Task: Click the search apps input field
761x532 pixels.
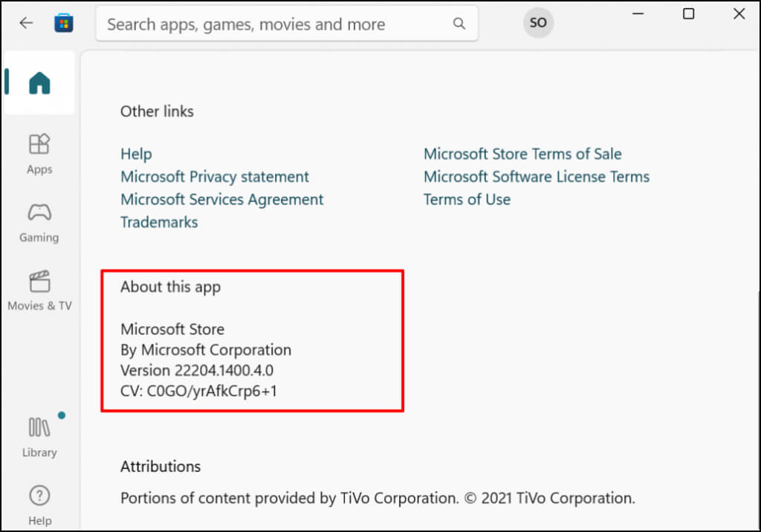Action: 275,24
